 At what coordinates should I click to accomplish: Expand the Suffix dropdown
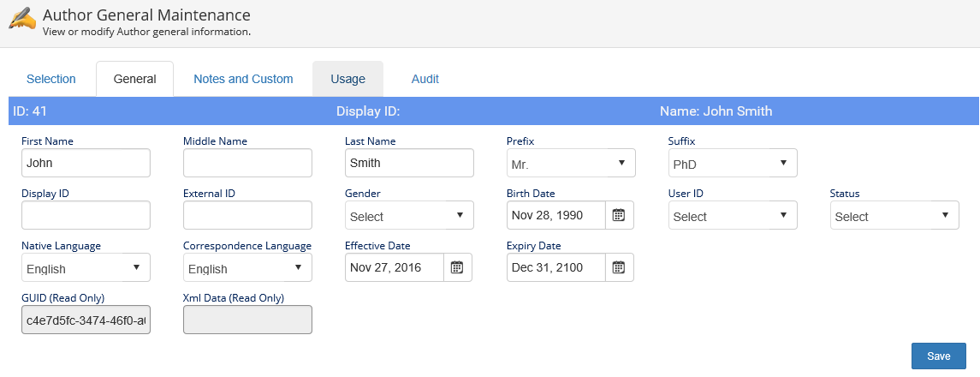(x=733, y=164)
